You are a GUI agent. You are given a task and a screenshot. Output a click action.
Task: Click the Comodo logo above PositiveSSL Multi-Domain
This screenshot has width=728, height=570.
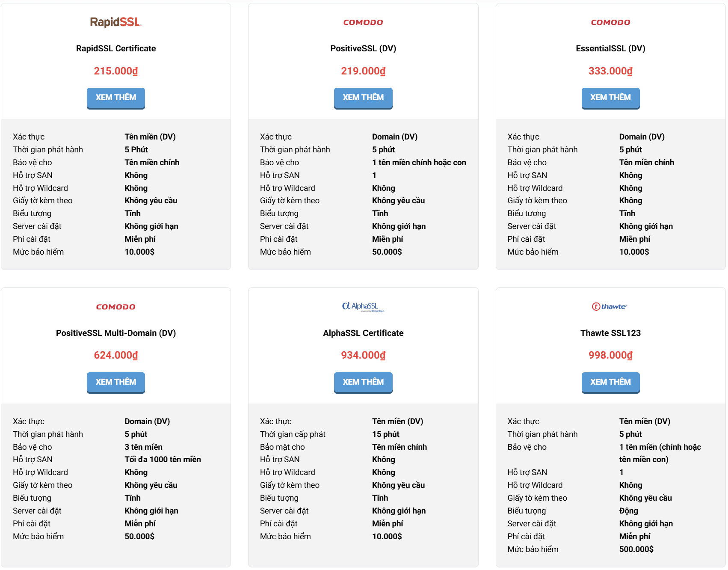tap(115, 307)
